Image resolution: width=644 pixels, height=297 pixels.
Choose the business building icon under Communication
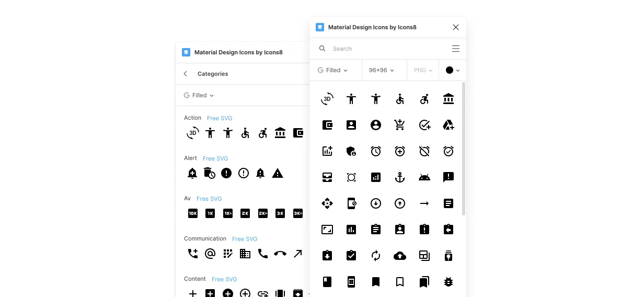245,254
